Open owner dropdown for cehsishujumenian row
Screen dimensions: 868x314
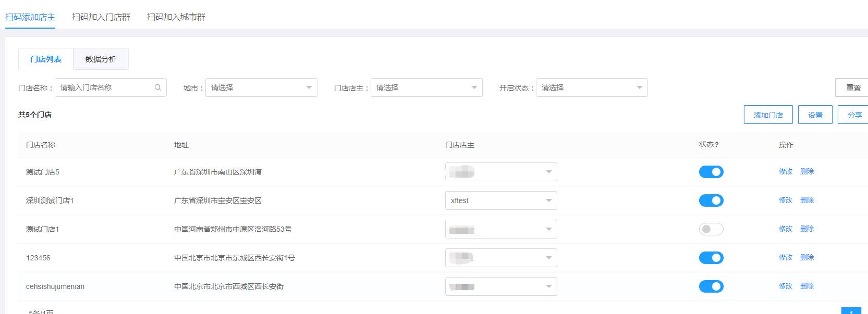point(501,286)
